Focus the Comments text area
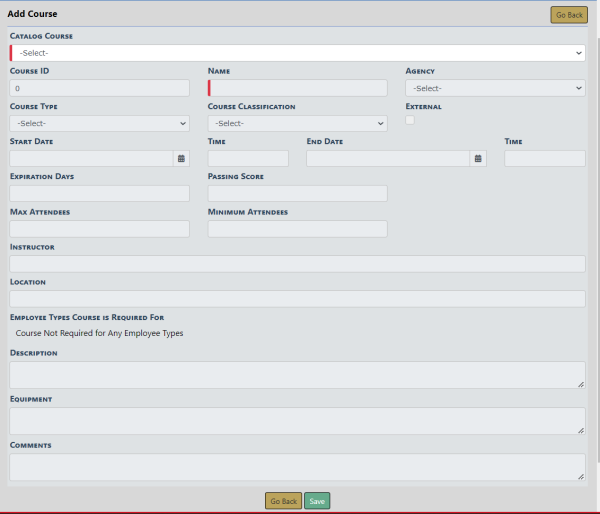This screenshot has height=514, width=600. pos(297,467)
